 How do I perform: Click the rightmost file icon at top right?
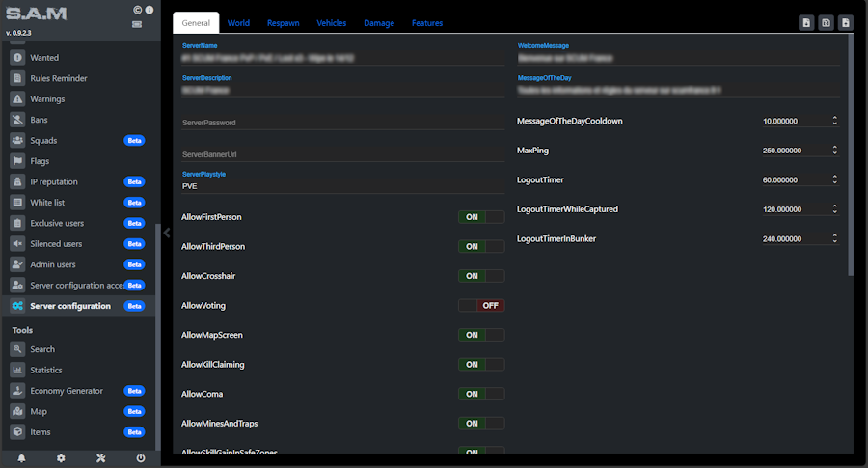tap(845, 22)
